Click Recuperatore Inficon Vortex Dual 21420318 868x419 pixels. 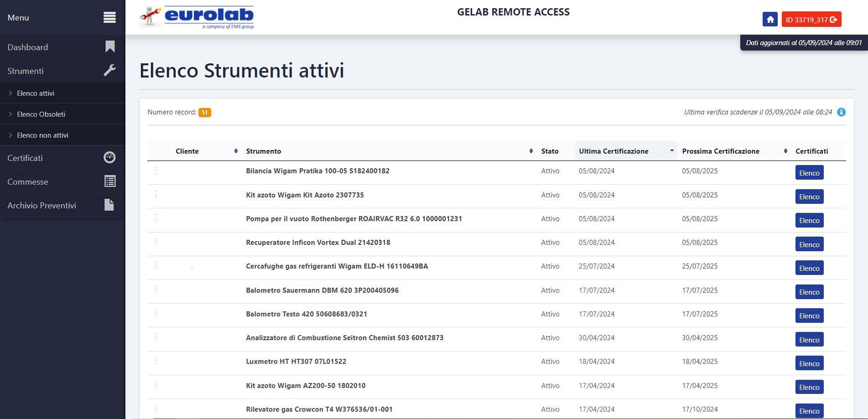pos(318,242)
